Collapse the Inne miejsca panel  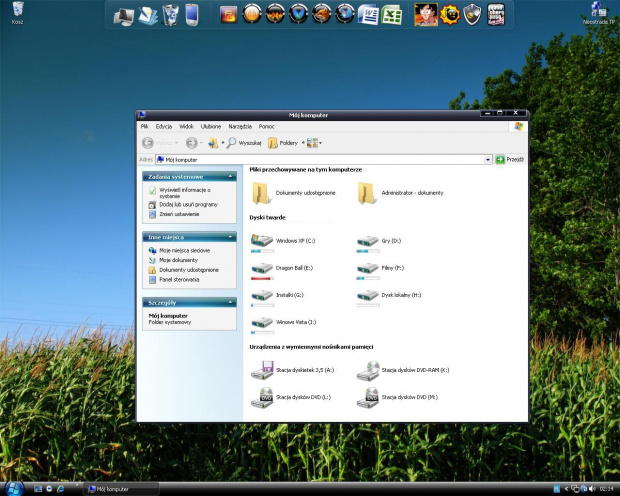(x=229, y=237)
